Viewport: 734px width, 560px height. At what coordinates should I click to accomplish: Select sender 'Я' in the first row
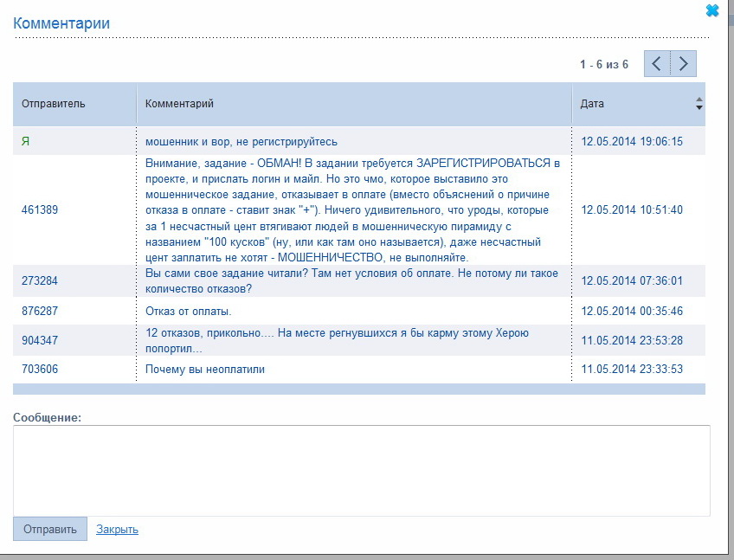(x=25, y=141)
